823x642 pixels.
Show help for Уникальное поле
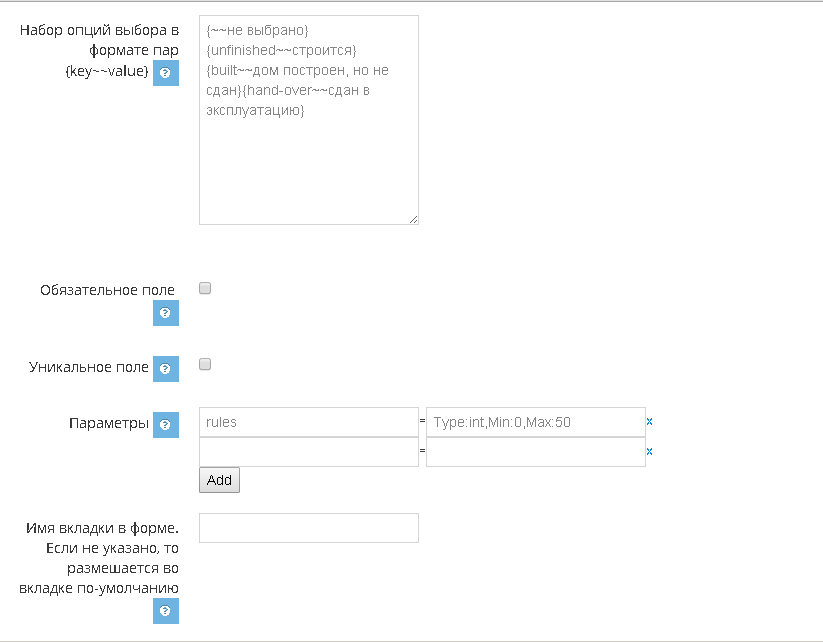pyautogui.click(x=165, y=369)
